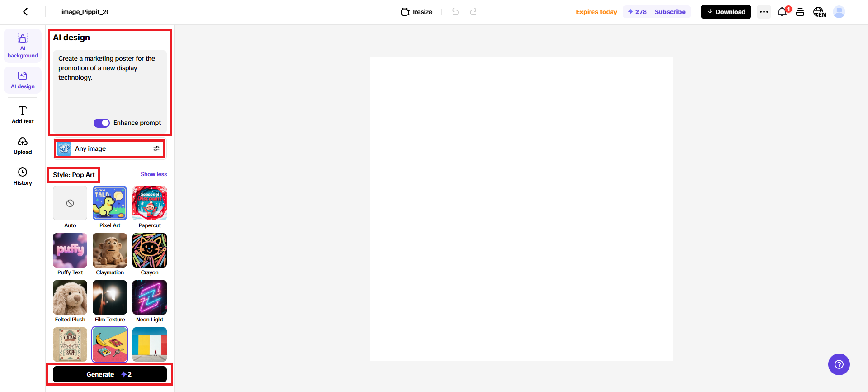View the 278 credits balance
The height and width of the screenshot is (392, 868).
[x=637, y=12]
